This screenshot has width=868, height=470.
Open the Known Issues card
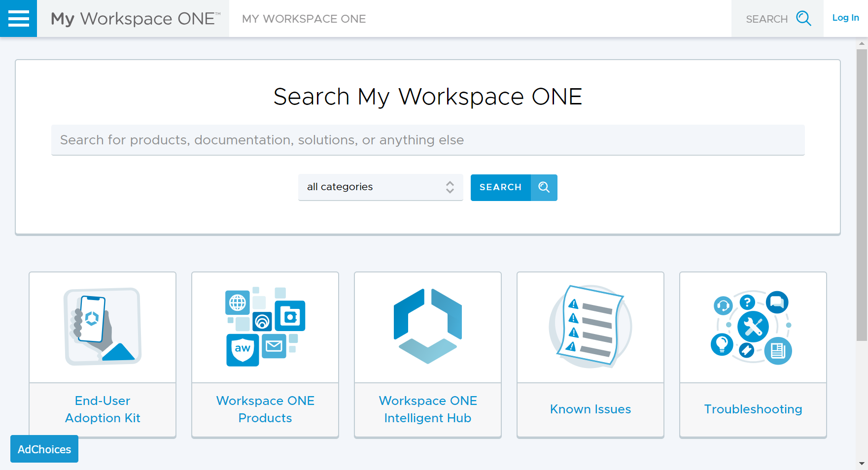tap(590, 409)
